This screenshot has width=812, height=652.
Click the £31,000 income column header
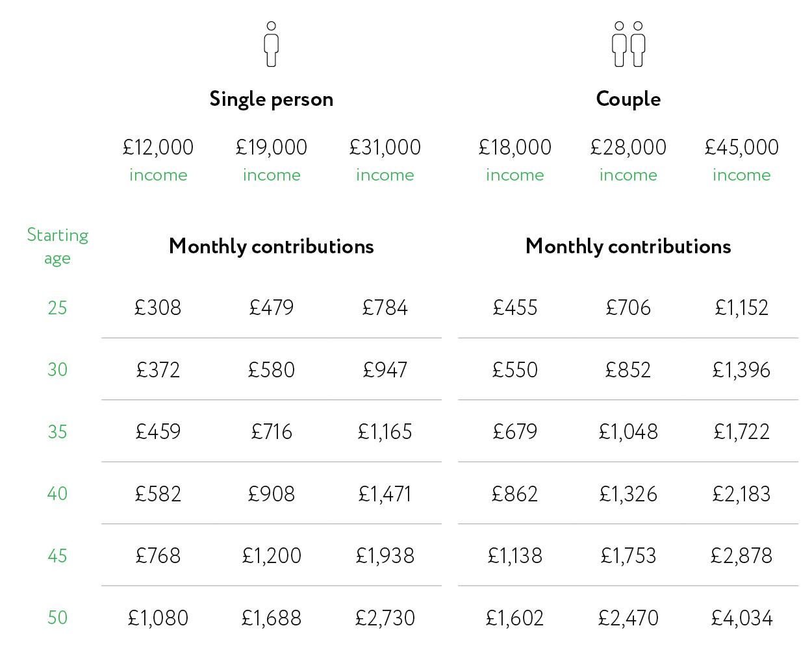385,159
